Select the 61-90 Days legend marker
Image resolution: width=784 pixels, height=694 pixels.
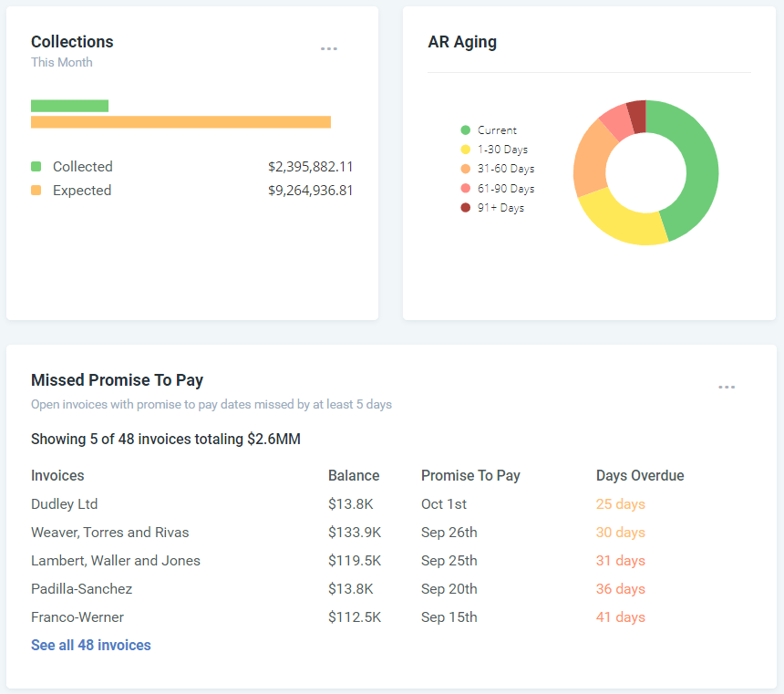467,188
